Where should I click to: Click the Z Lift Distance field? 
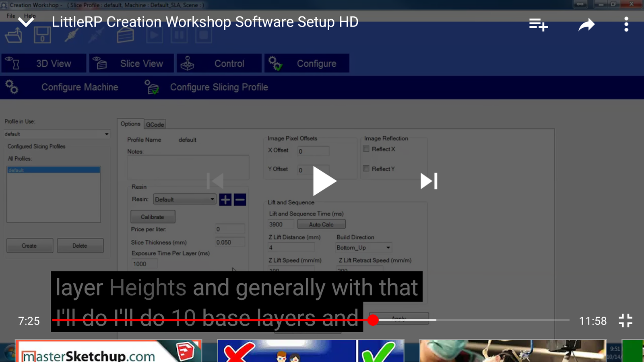[291, 247]
